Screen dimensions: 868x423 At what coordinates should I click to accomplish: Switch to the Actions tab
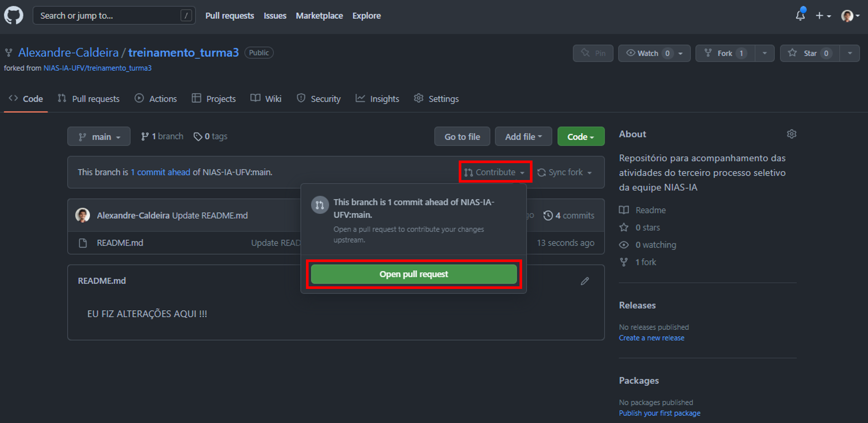[x=156, y=99]
